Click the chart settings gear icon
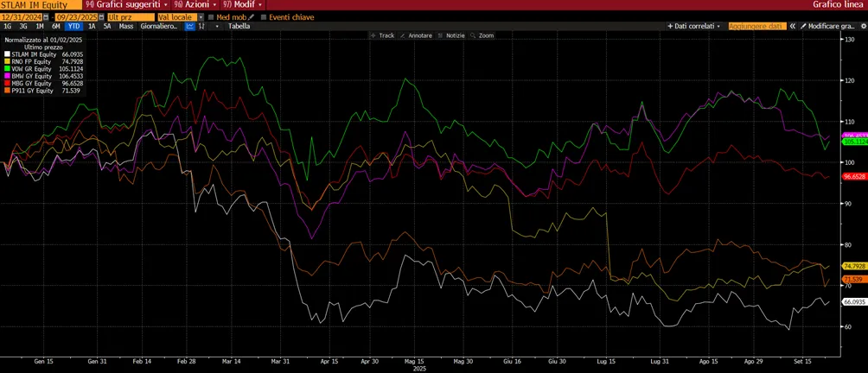 (863, 26)
